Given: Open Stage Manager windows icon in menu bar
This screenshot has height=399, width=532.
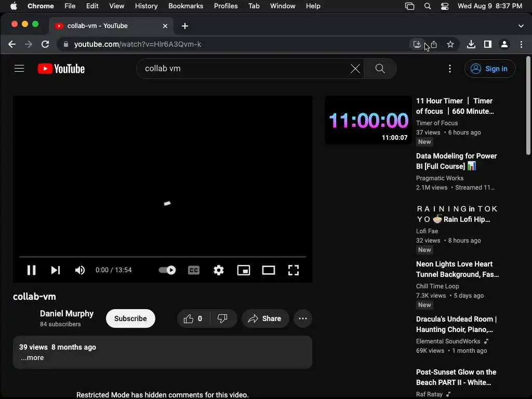Looking at the screenshot, I should click(x=409, y=6).
